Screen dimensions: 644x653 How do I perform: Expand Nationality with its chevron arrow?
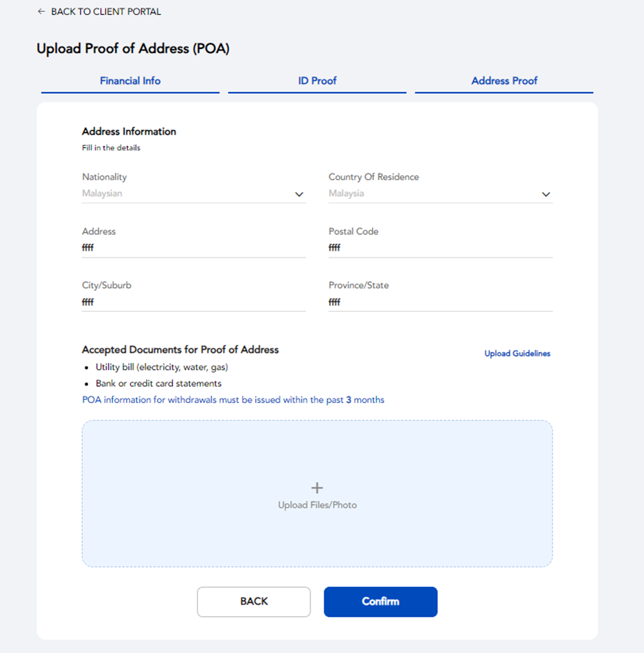[x=299, y=194]
